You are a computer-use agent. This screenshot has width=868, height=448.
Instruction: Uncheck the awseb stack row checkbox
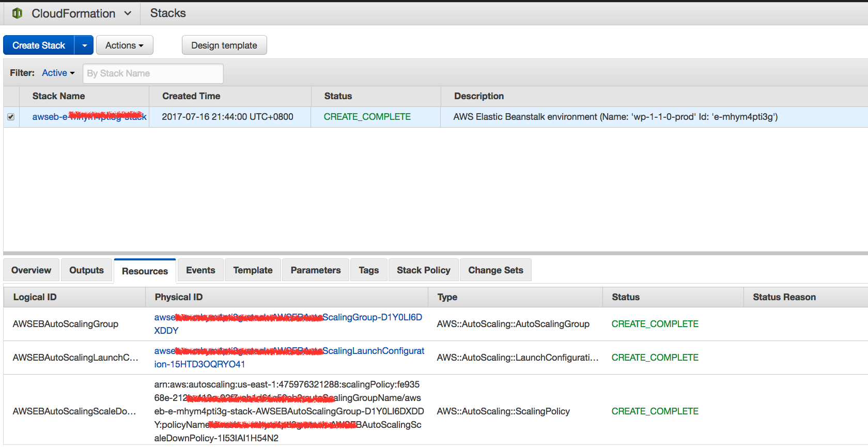pyautogui.click(x=11, y=117)
